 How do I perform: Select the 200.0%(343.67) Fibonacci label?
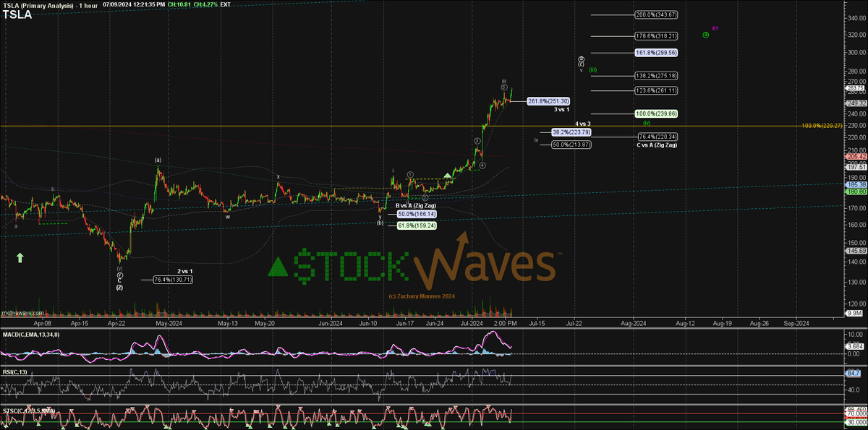(656, 14)
